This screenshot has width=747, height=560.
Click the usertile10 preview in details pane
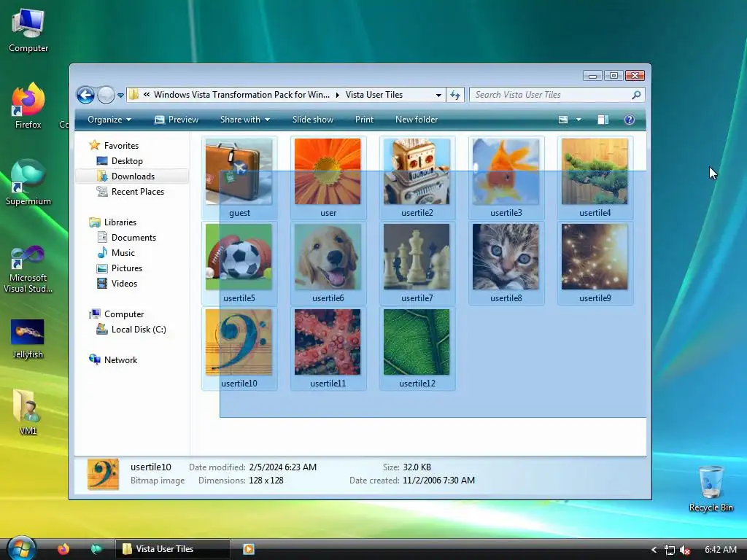point(103,474)
